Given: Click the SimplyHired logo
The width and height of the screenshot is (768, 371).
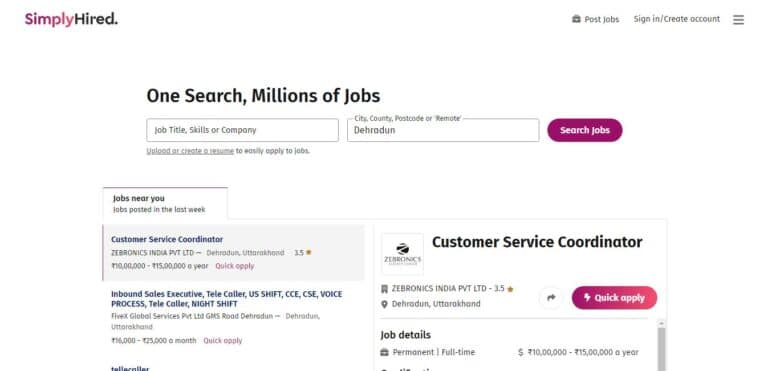Looking at the screenshot, I should 72,20.
